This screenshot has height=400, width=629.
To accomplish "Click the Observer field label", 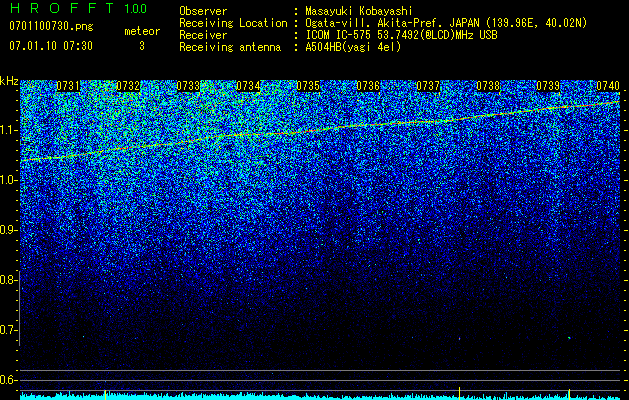I will pos(203,11).
